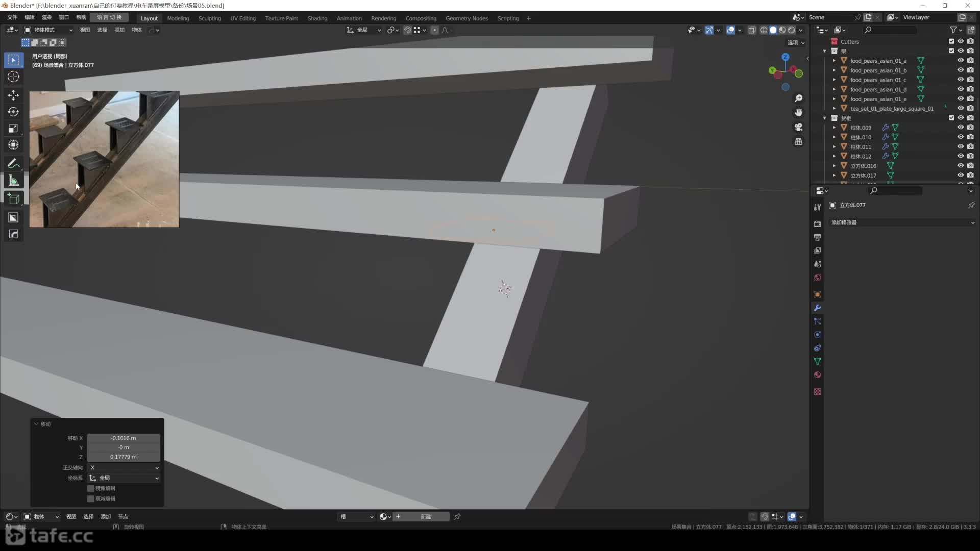Toggle camera view icon in viewport
Viewport: 980px width, 551px height.
(x=799, y=127)
